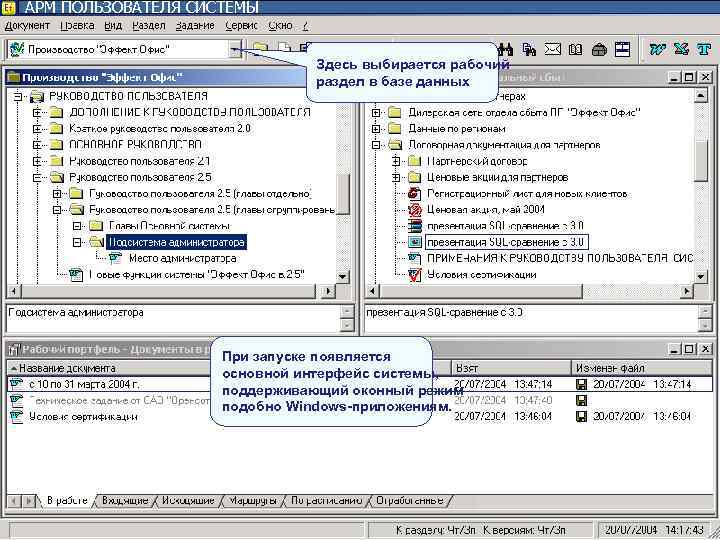Click the 'презентация SQL-сравнение с 3.0' description field
This screenshot has width=720, height=540.
point(532,318)
